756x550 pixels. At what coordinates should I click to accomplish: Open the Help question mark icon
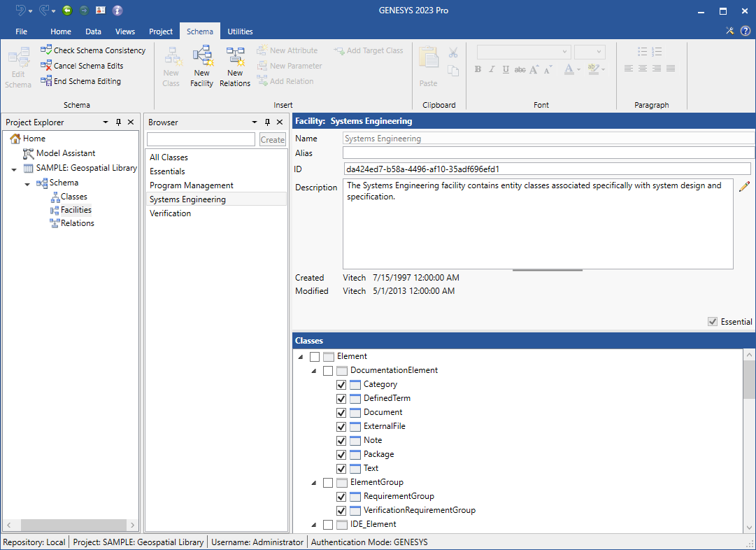coord(745,31)
